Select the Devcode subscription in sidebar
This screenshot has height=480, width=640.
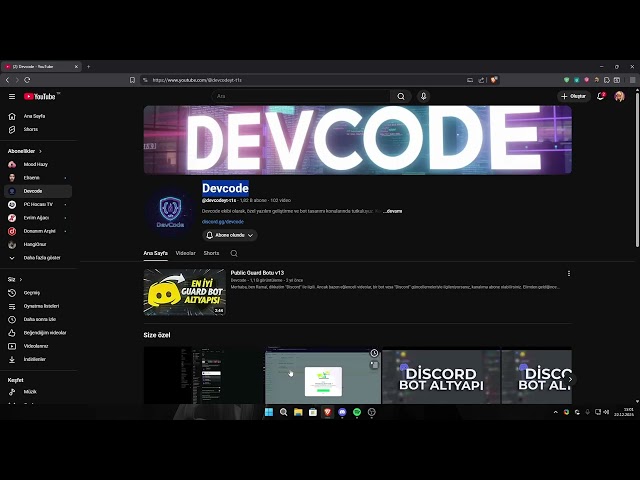coord(38,191)
